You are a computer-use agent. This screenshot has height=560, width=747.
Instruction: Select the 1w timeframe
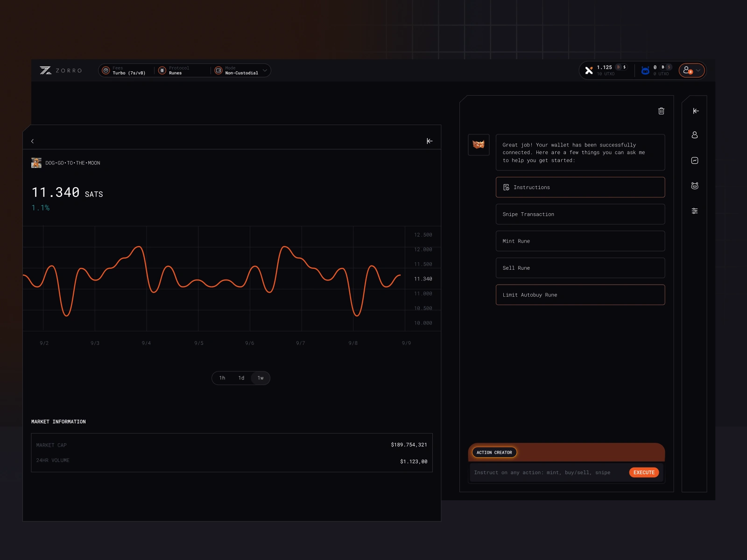point(261,378)
